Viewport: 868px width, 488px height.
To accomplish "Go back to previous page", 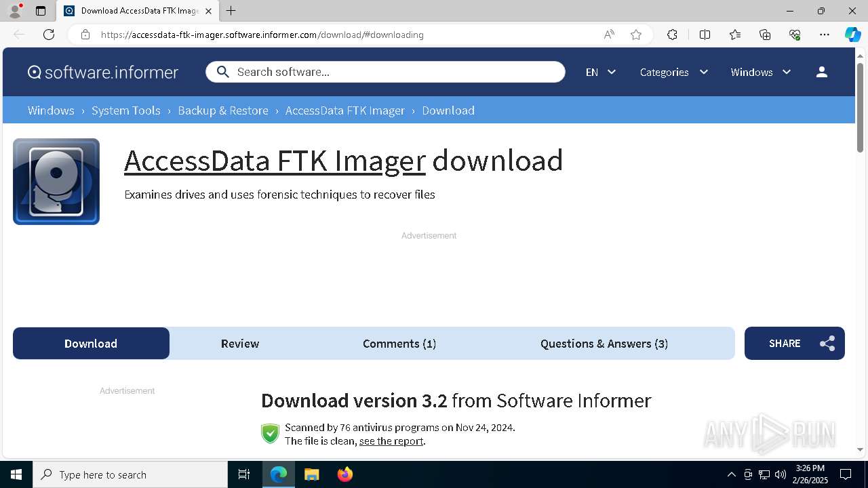I will 19,35.
